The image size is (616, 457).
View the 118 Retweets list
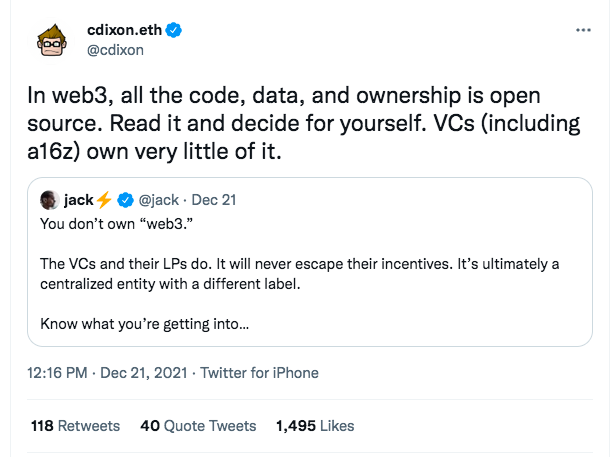click(x=75, y=426)
